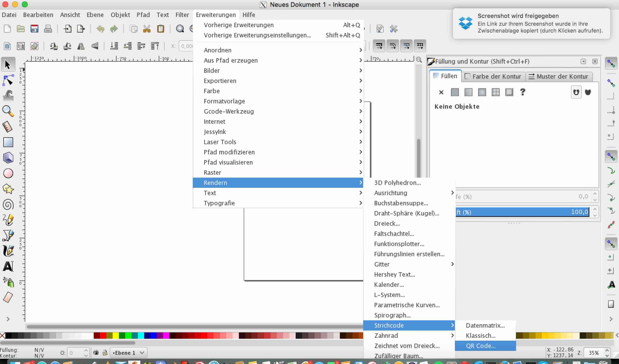This screenshot has width=619, height=364.
Task: Increase the O: opacity stepper
Action: click(86, 350)
